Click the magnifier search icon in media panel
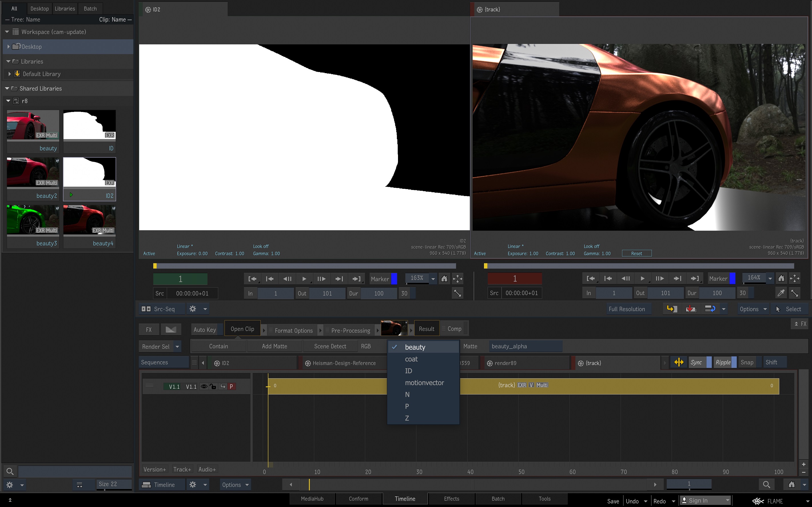The image size is (812, 507). 10,471
